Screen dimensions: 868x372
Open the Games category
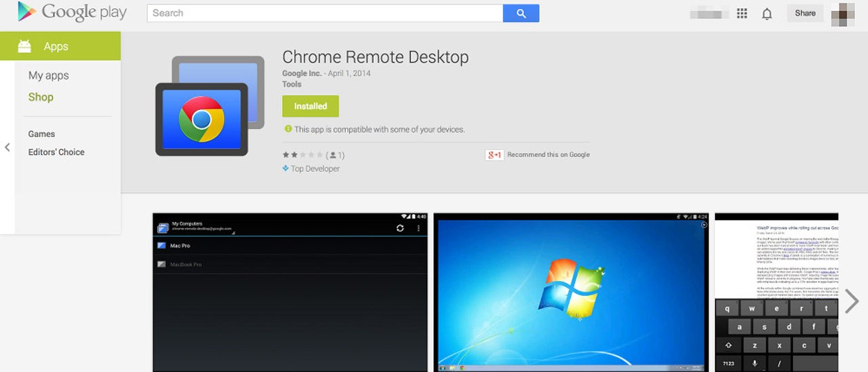[41, 134]
